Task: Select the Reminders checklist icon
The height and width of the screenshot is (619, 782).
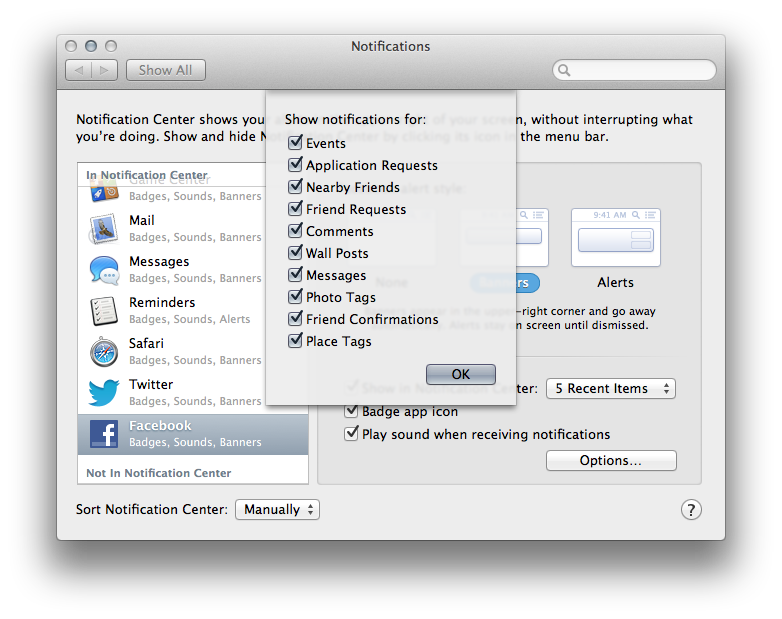Action: click(x=104, y=311)
